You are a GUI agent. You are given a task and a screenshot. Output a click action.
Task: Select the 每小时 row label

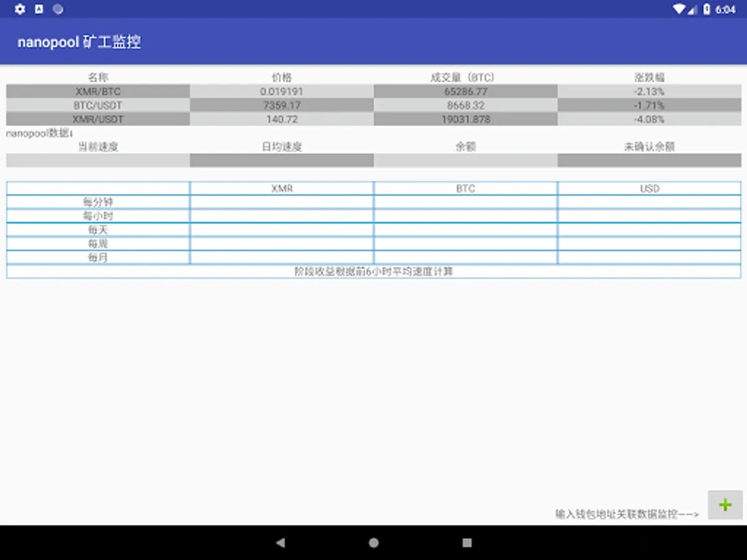98,216
